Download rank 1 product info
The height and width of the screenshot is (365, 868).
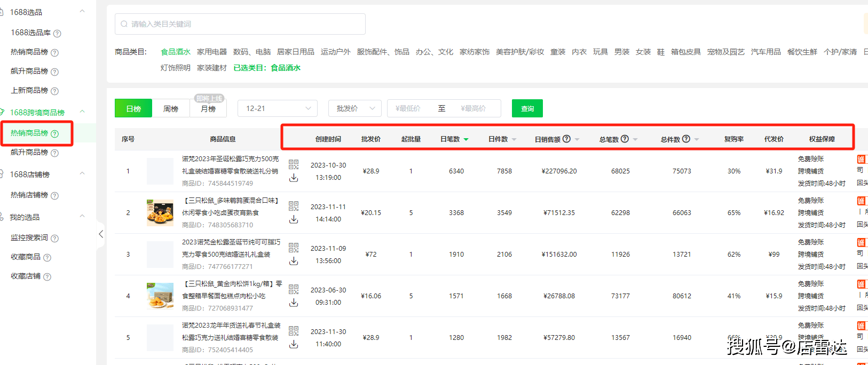click(x=294, y=178)
